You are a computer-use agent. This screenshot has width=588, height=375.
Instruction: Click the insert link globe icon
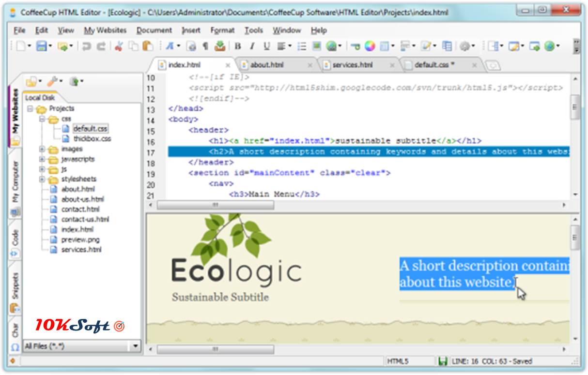click(x=331, y=46)
